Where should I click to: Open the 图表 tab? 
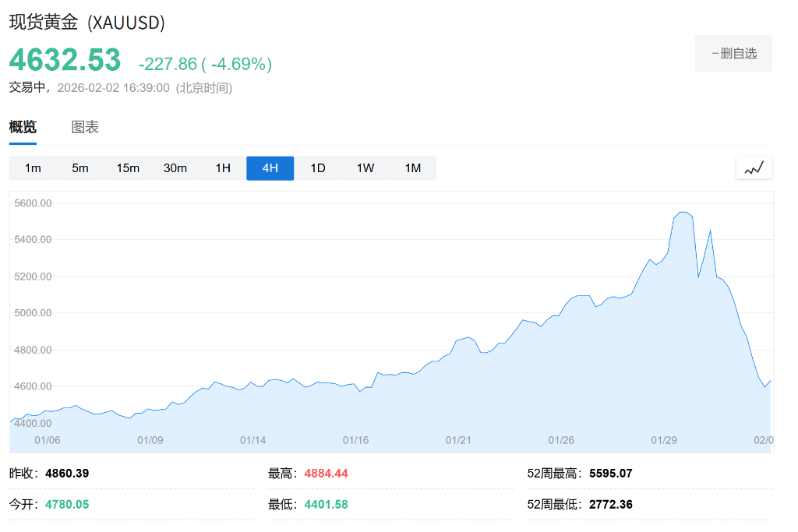tap(85, 128)
